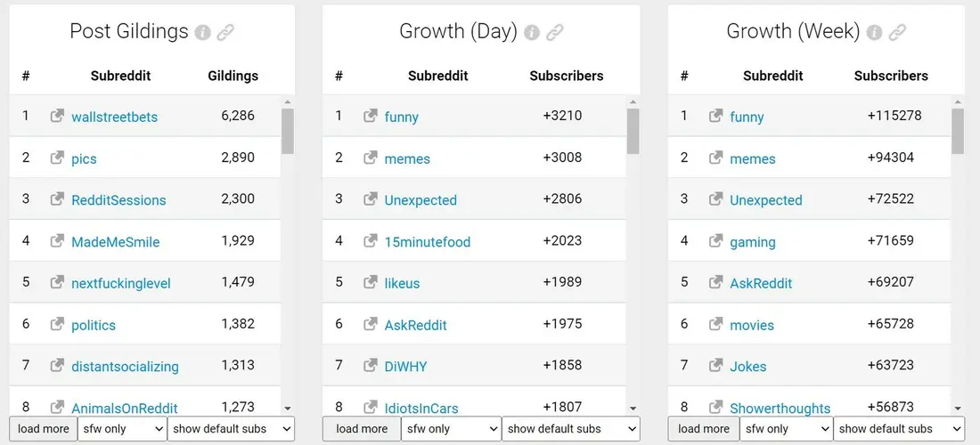Click the info icon next to Growth (Week)

click(874, 32)
